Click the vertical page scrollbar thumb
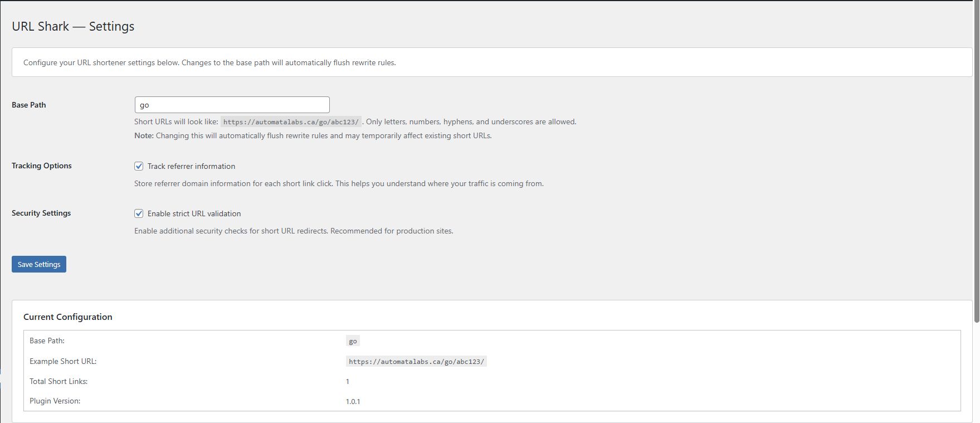The height and width of the screenshot is (423, 980). [x=976, y=162]
